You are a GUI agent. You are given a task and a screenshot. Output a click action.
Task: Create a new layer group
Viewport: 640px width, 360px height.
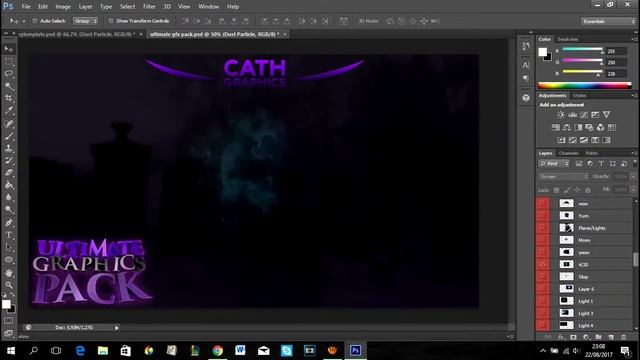(598, 337)
